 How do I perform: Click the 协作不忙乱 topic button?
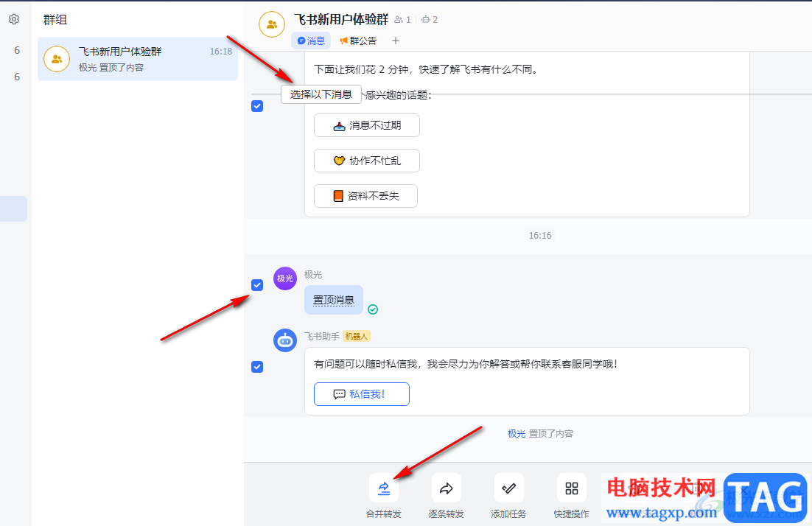click(367, 161)
